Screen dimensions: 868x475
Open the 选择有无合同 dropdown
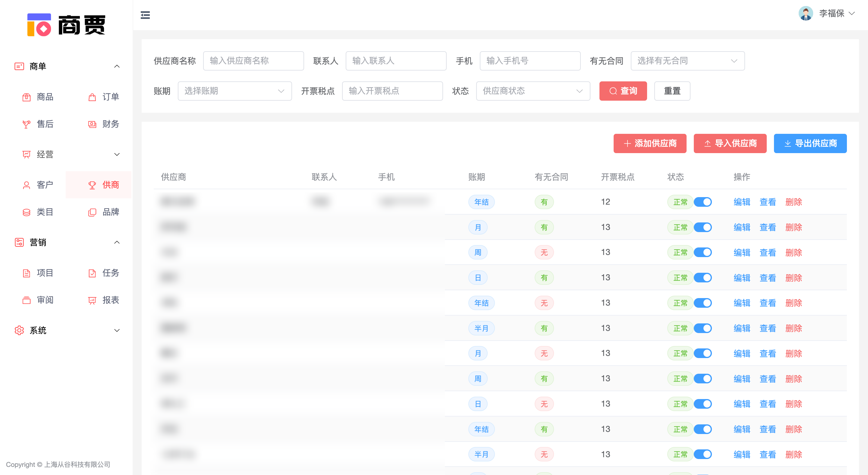click(687, 61)
